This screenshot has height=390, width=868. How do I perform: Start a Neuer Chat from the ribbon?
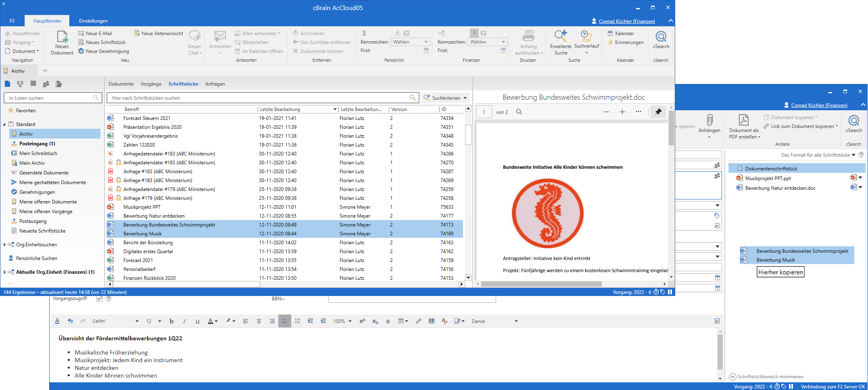[195, 42]
